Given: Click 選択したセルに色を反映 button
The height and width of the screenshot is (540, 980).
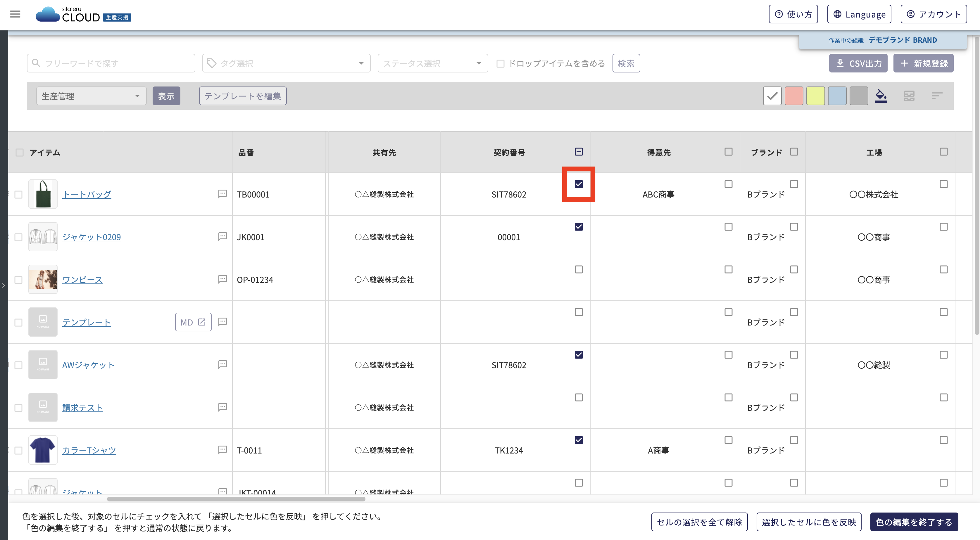Looking at the screenshot, I should pos(808,522).
